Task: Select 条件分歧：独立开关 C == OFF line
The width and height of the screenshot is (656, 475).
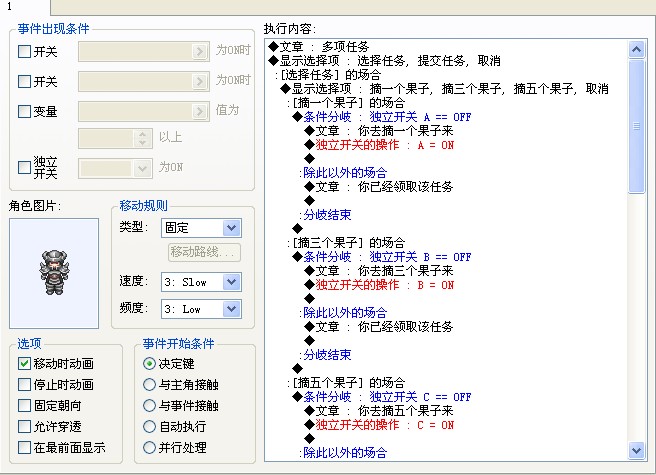Action: tap(382, 397)
